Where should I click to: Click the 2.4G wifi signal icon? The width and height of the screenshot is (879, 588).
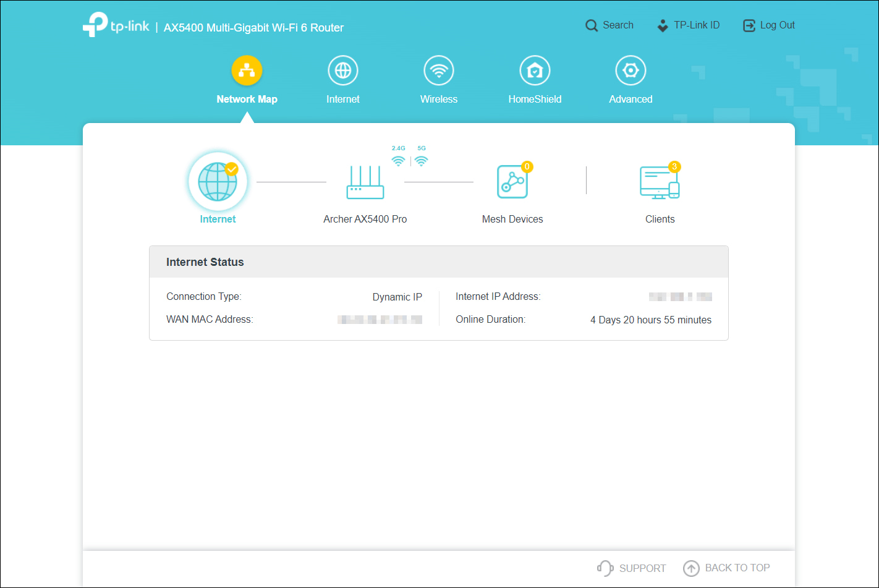399,161
